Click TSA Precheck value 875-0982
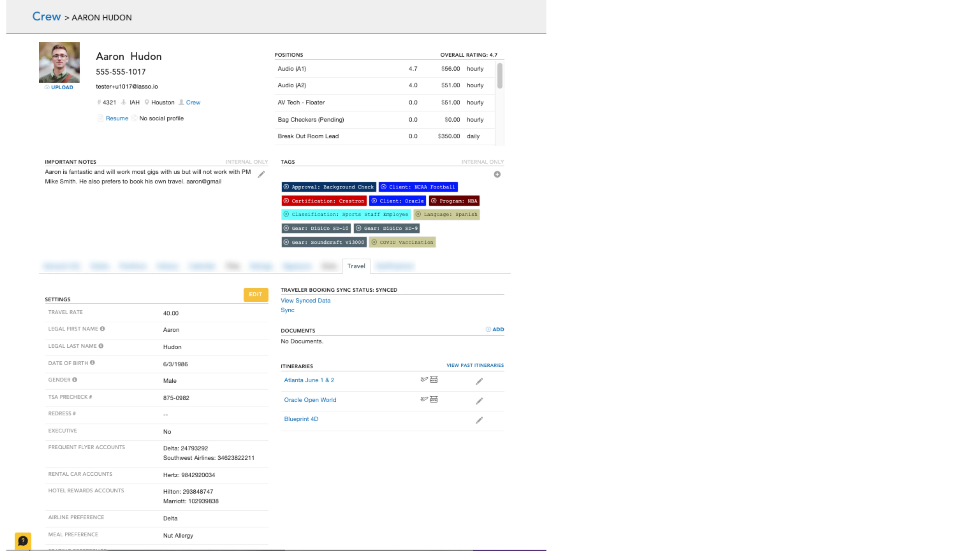 pos(176,398)
